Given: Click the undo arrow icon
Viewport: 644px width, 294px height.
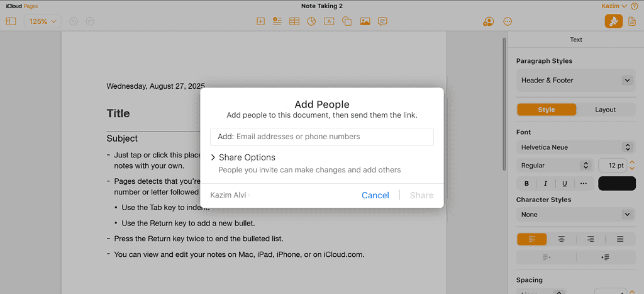Looking at the screenshot, I should pyautogui.click(x=74, y=21).
